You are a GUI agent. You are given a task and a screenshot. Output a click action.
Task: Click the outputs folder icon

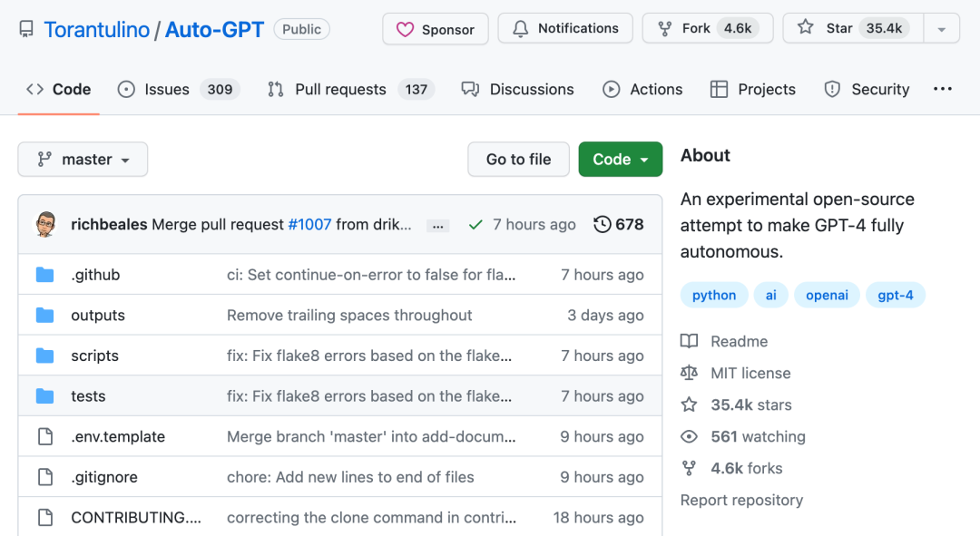pyautogui.click(x=45, y=316)
